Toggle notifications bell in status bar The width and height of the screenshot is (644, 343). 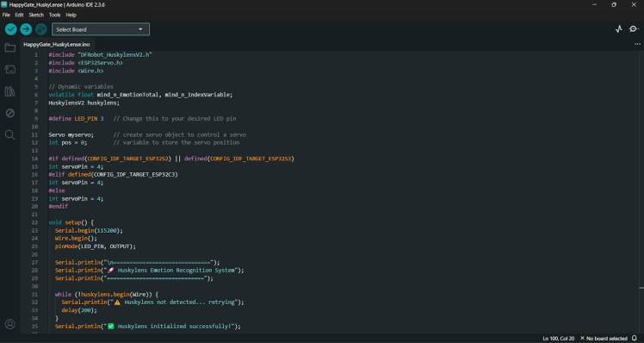point(635,339)
